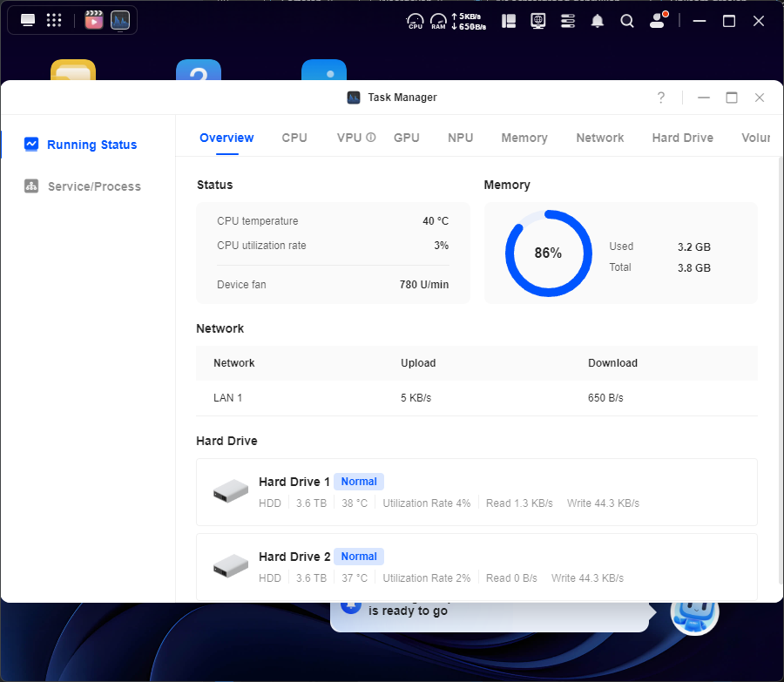Switch to the CPU tab
The height and width of the screenshot is (682, 784).
[294, 138]
